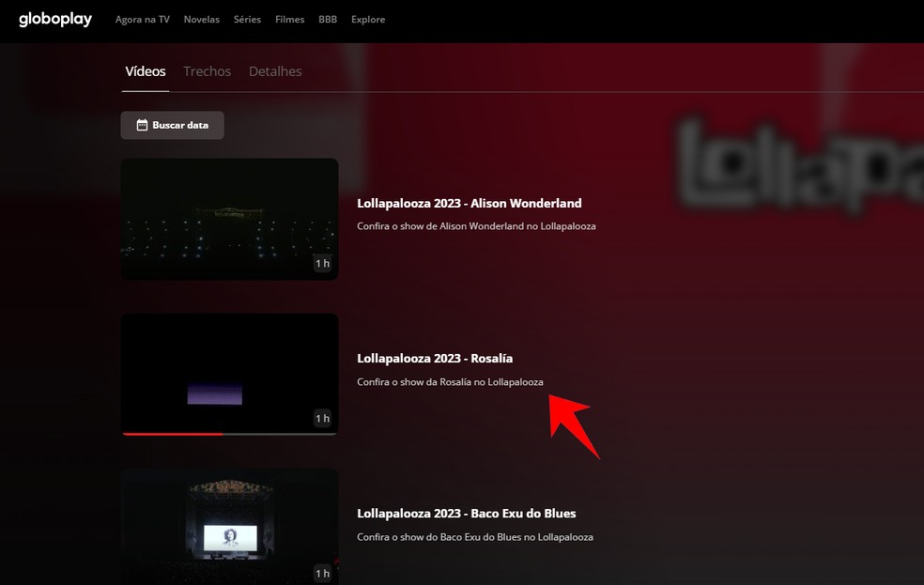
Task: Open the Baco Exu do Blues thumbnail
Action: click(x=230, y=527)
